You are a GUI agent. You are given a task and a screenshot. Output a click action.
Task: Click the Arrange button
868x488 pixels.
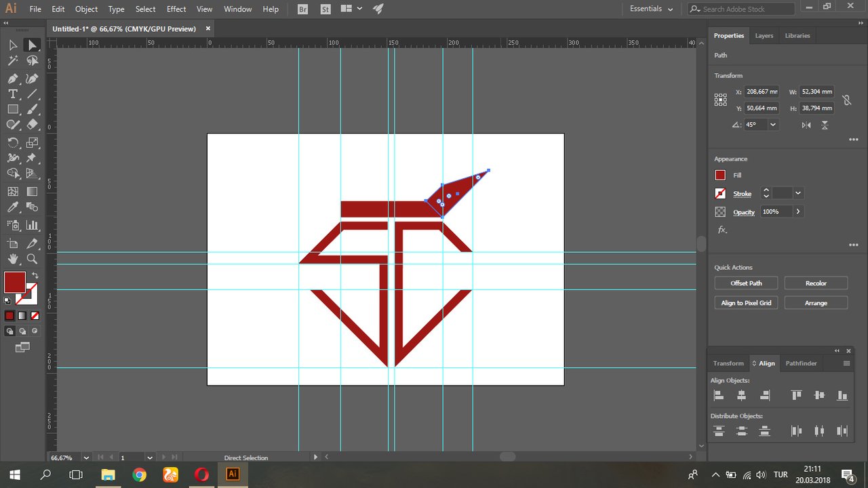point(816,303)
